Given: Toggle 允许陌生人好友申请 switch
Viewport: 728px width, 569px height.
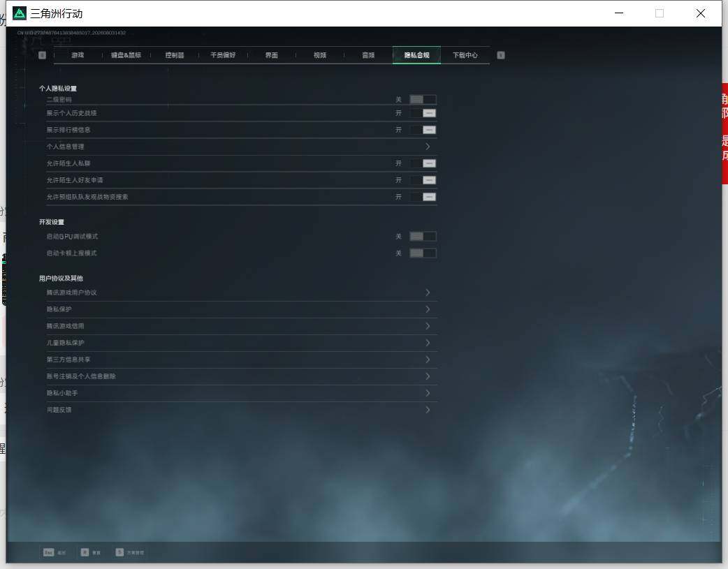Looking at the screenshot, I should click(x=423, y=180).
